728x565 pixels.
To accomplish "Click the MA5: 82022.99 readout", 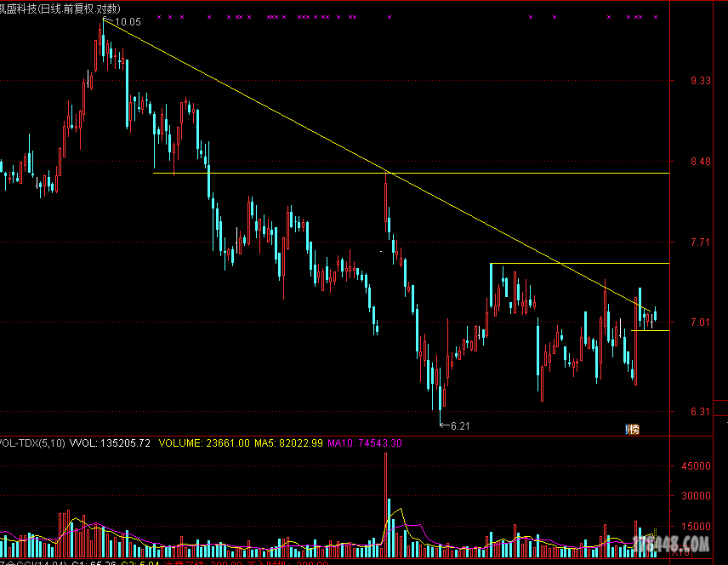I will [288, 442].
